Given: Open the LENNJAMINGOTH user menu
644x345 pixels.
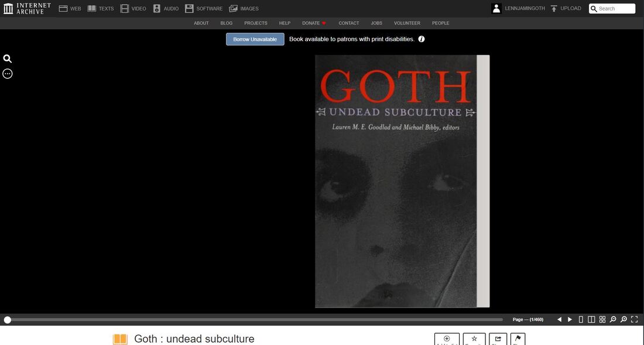Looking at the screenshot, I should (518, 8).
